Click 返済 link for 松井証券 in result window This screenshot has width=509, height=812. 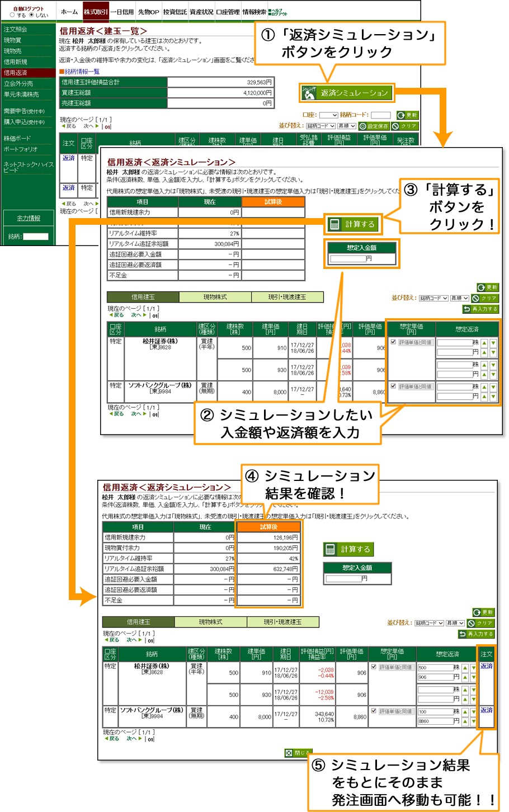point(487,666)
